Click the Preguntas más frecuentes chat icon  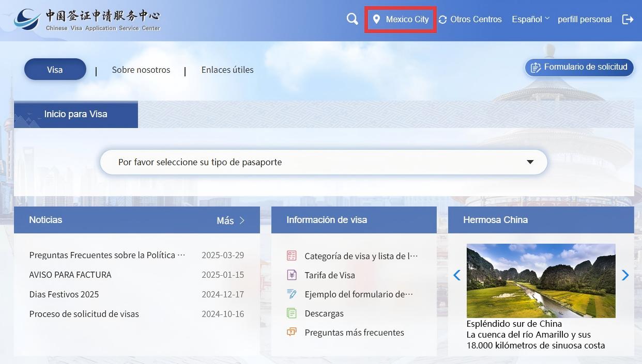pos(292,332)
